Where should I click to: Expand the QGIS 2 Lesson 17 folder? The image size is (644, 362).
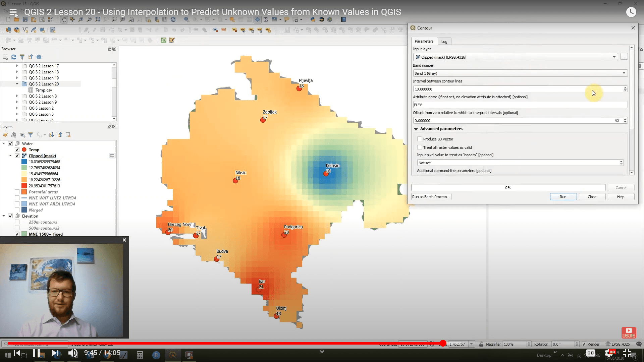coord(17,66)
